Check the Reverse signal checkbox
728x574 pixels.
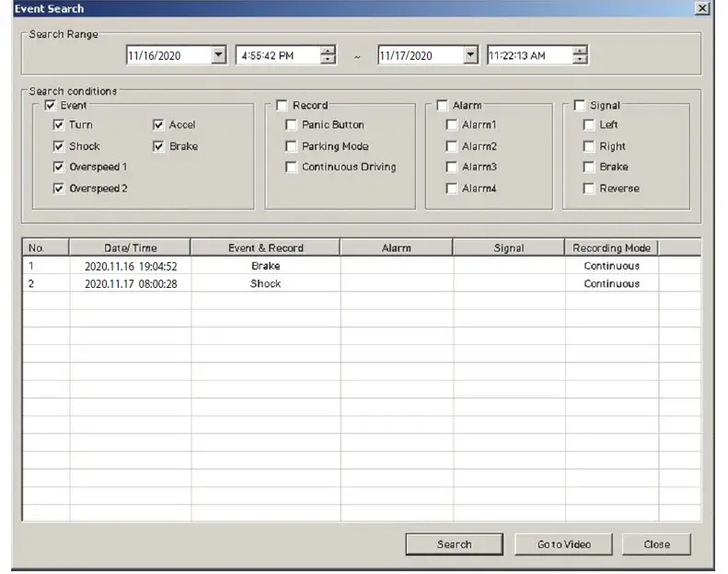[x=589, y=189]
